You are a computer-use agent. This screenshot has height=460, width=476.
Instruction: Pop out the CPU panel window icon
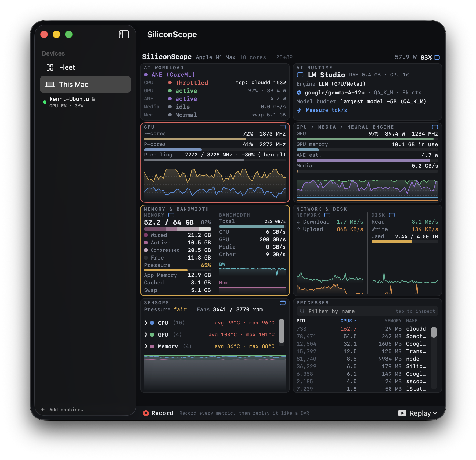pos(283,127)
